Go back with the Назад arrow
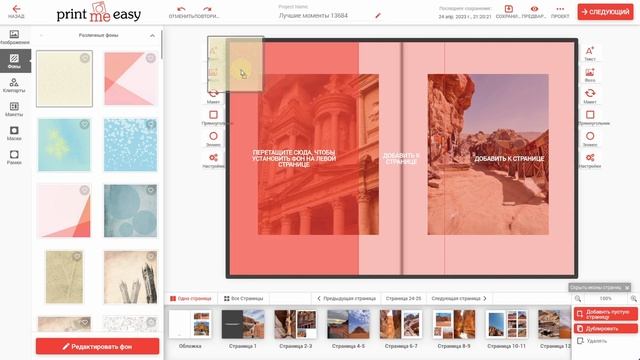The width and height of the screenshot is (640, 360). 16,11
